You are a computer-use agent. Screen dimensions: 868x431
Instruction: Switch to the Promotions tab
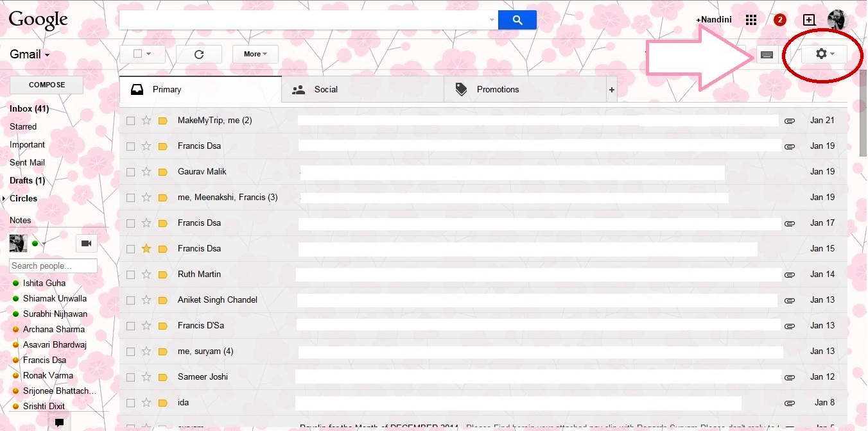coord(498,89)
